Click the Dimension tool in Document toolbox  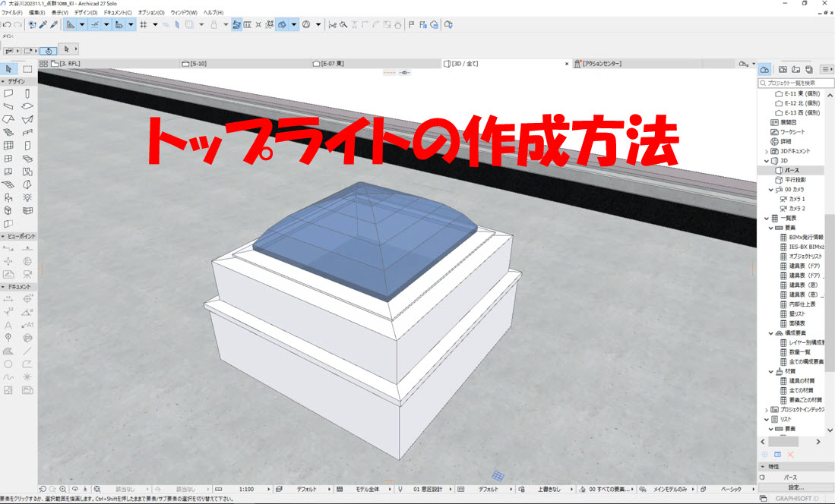[x=8, y=299]
